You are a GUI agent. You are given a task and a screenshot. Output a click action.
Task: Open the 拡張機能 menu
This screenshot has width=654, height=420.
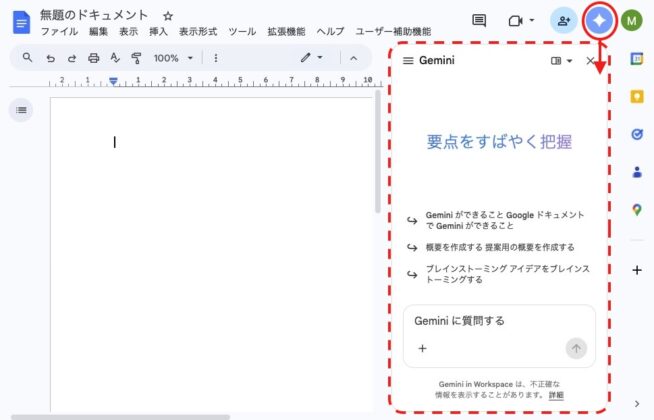(286, 32)
